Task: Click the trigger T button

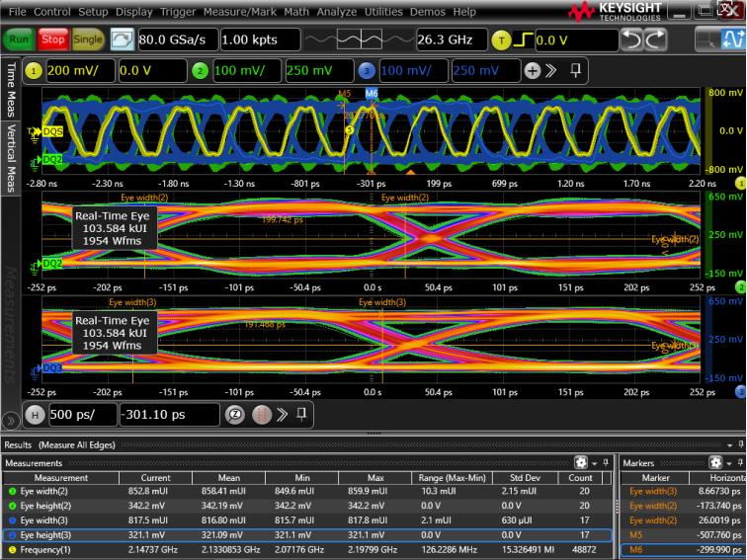Action: (x=499, y=40)
